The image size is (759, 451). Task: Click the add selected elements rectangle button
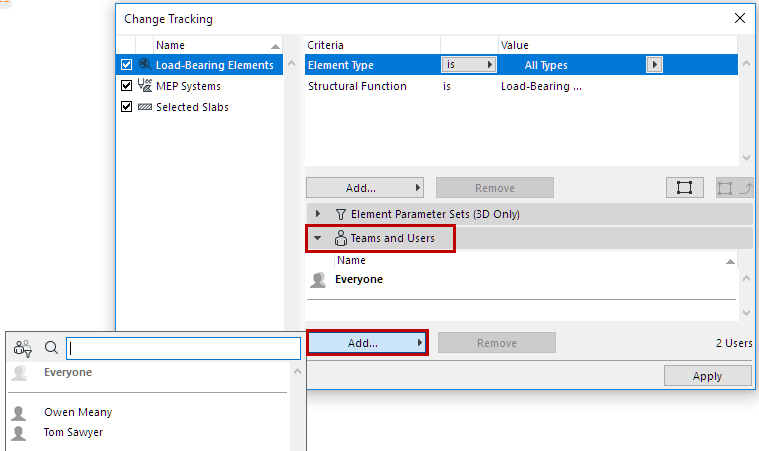click(x=684, y=188)
